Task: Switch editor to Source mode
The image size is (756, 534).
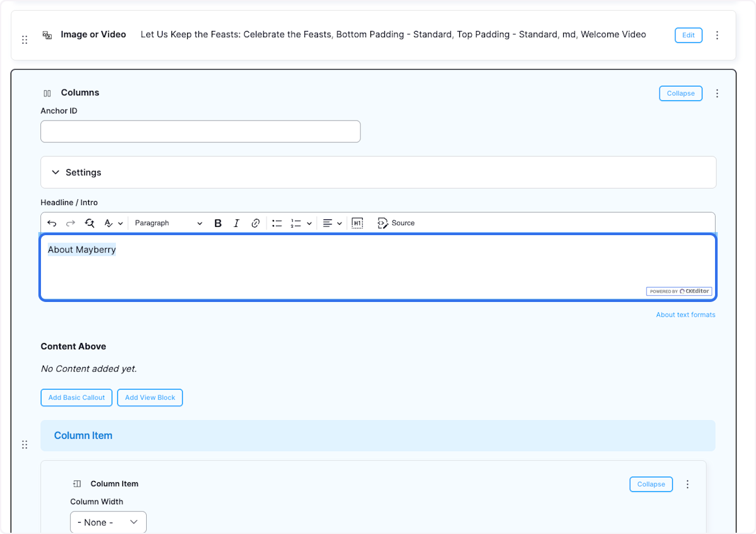Action: 396,223
